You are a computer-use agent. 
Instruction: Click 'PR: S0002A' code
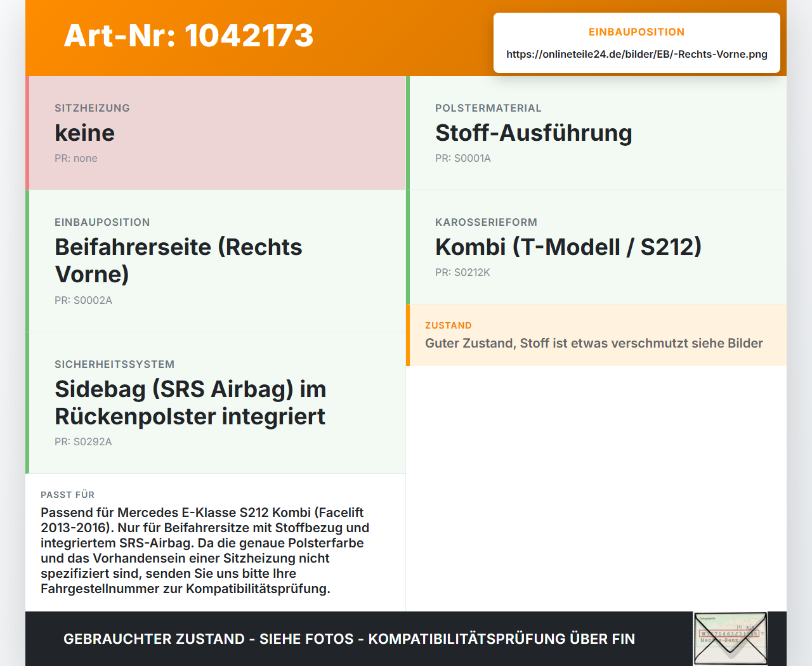pyautogui.click(x=83, y=300)
